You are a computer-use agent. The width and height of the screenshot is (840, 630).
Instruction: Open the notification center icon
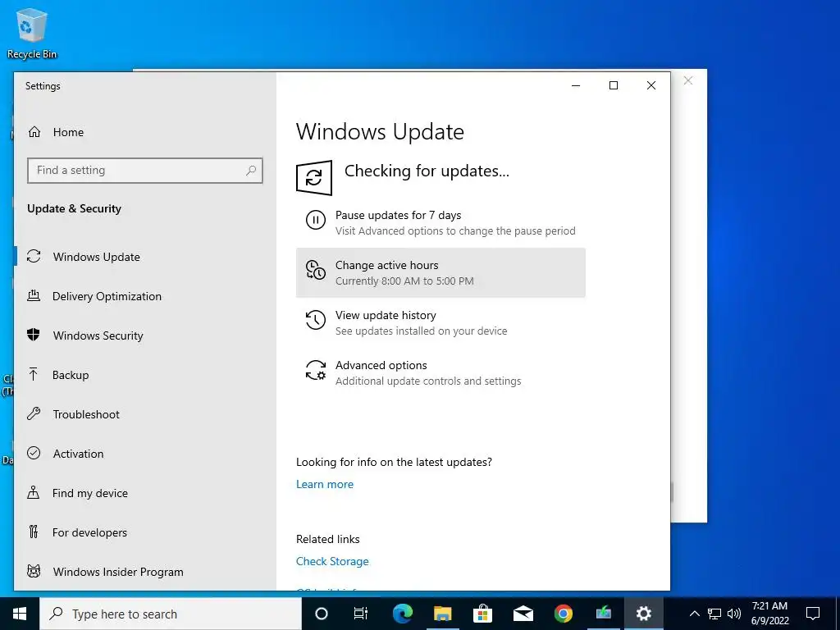coord(813,614)
